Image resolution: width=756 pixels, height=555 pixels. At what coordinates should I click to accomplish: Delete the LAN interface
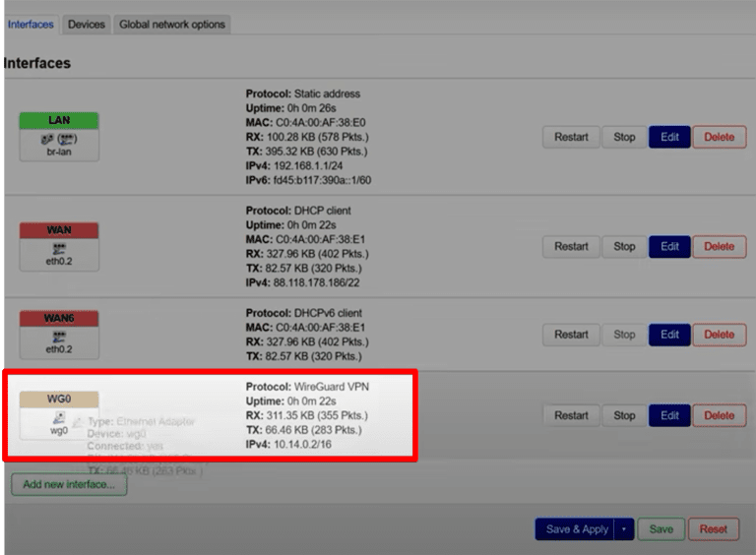pos(720,138)
